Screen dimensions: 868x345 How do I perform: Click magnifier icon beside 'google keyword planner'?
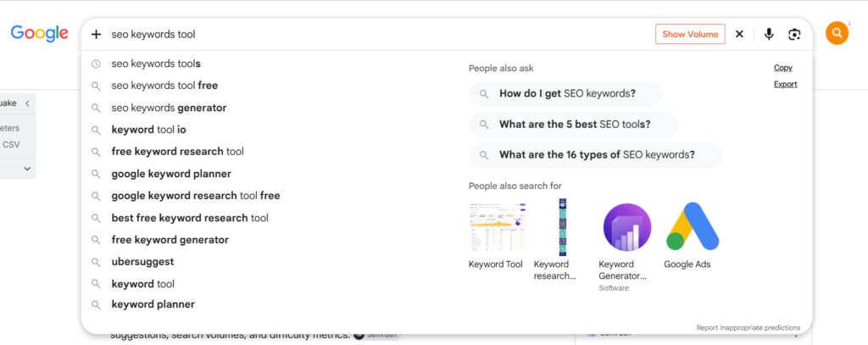click(97, 174)
